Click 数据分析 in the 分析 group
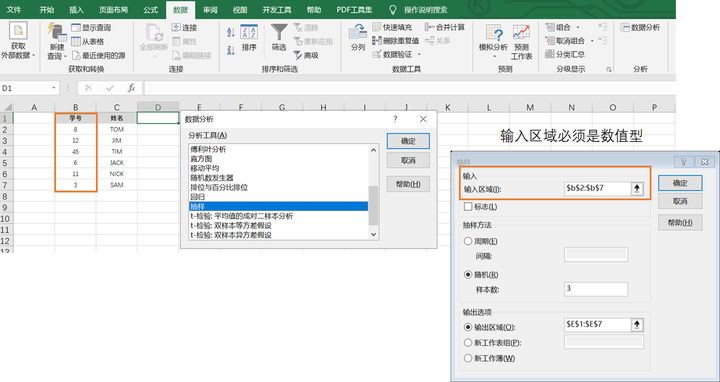Viewport: 720px width, 382px height. click(x=640, y=28)
